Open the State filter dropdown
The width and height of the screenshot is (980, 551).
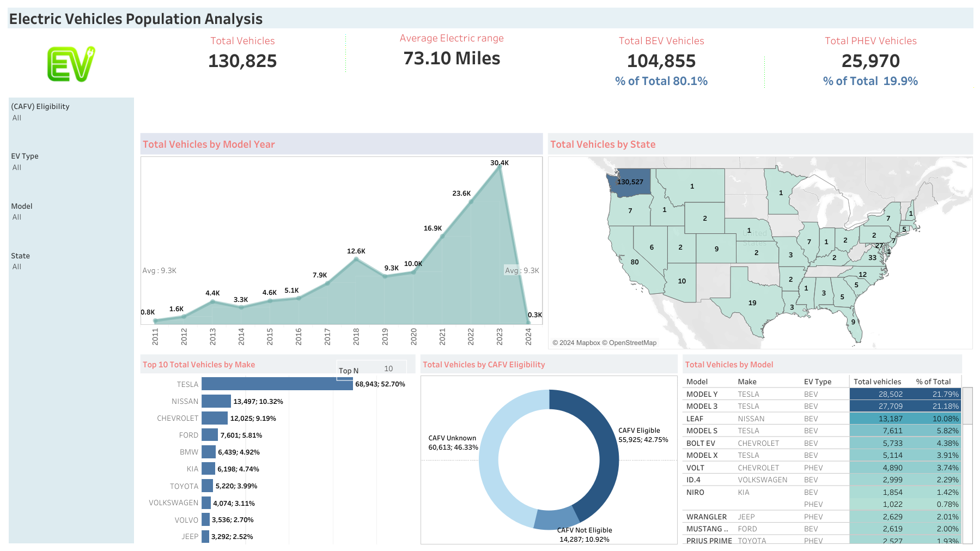point(71,267)
